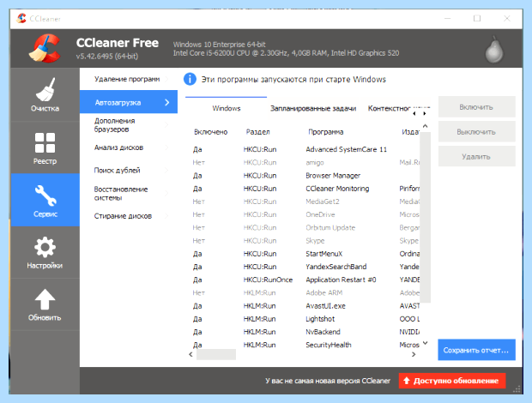The image size is (532, 403).
Task: Click the horizontal scrollbar thumb
Action: click(x=216, y=354)
